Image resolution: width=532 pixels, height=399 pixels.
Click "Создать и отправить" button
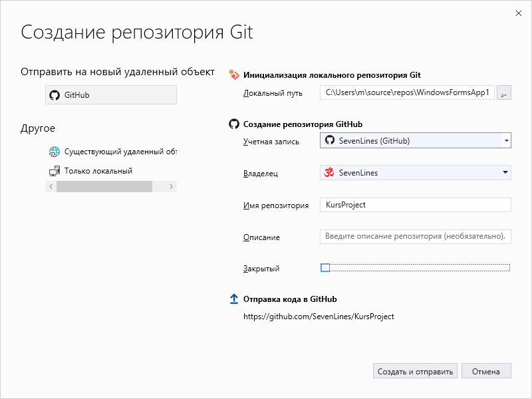pyautogui.click(x=415, y=371)
